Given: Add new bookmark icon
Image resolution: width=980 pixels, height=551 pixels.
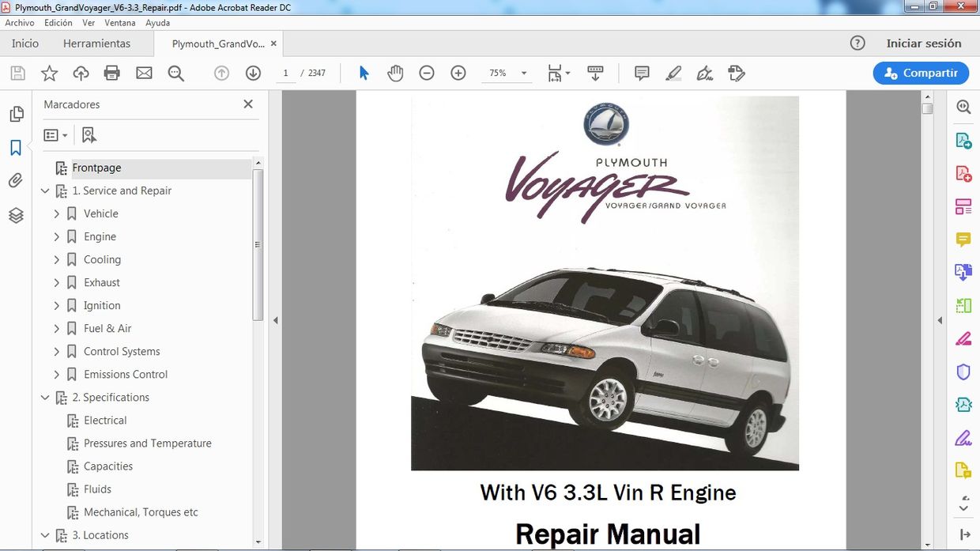Looking at the screenshot, I should pyautogui.click(x=89, y=135).
